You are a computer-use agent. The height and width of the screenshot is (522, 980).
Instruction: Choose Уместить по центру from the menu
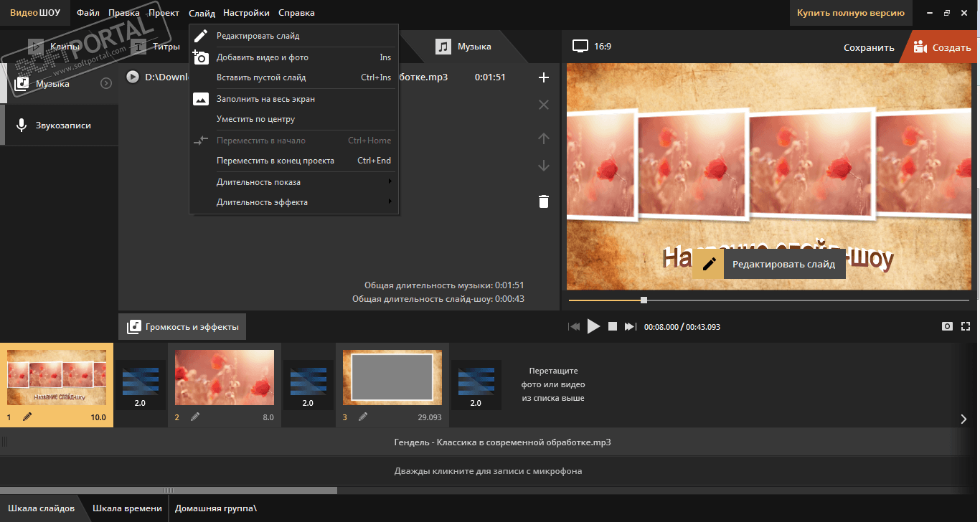point(293,119)
